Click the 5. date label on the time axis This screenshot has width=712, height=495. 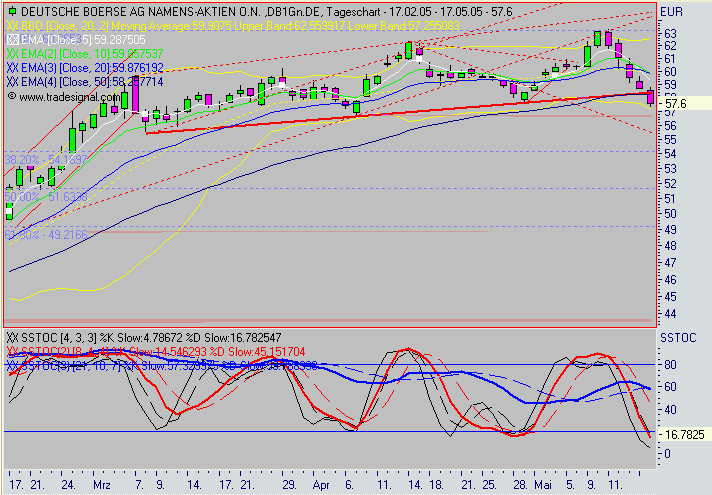570,485
